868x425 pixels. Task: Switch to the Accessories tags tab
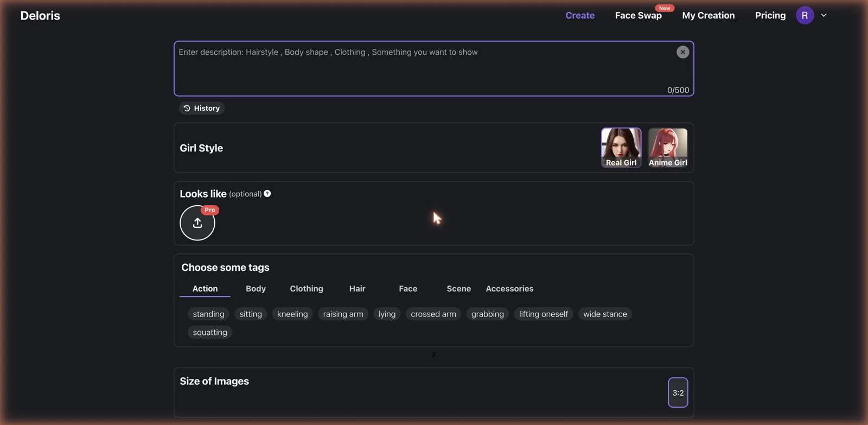[509, 289]
